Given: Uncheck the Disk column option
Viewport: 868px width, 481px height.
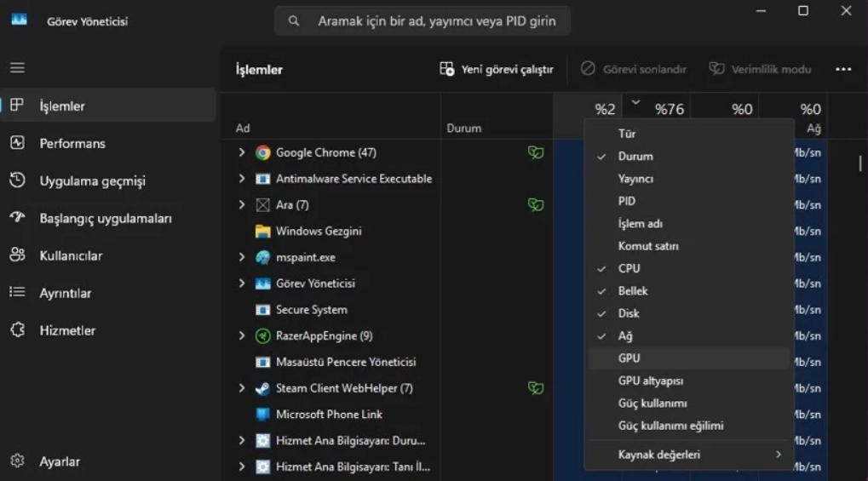Looking at the screenshot, I should click(x=689, y=313).
